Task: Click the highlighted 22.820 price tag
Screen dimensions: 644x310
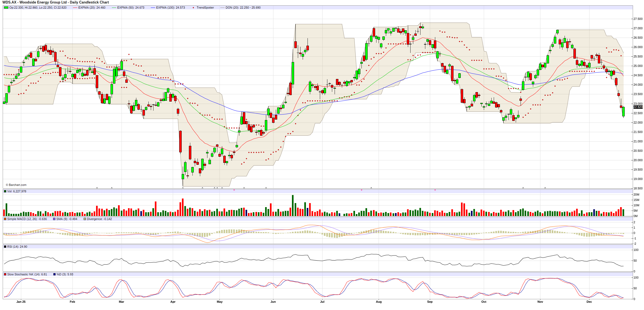Action: [x=638, y=107]
